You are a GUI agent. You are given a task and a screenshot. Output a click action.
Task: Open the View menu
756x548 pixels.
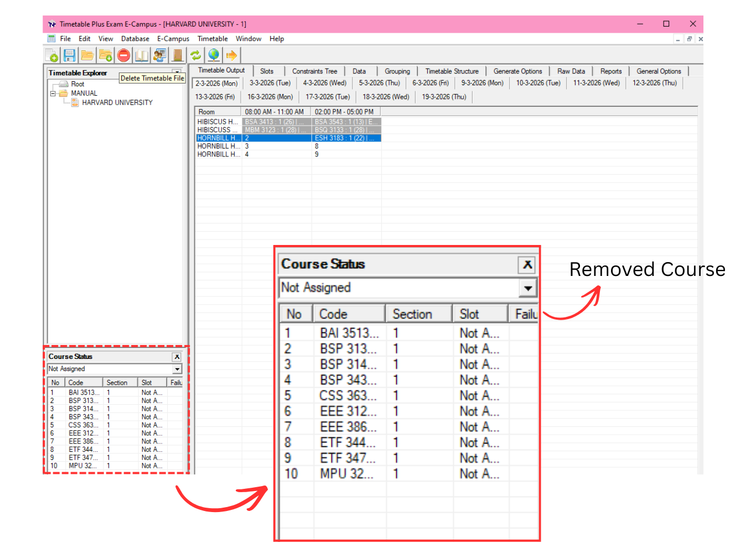pyautogui.click(x=106, y=39)
